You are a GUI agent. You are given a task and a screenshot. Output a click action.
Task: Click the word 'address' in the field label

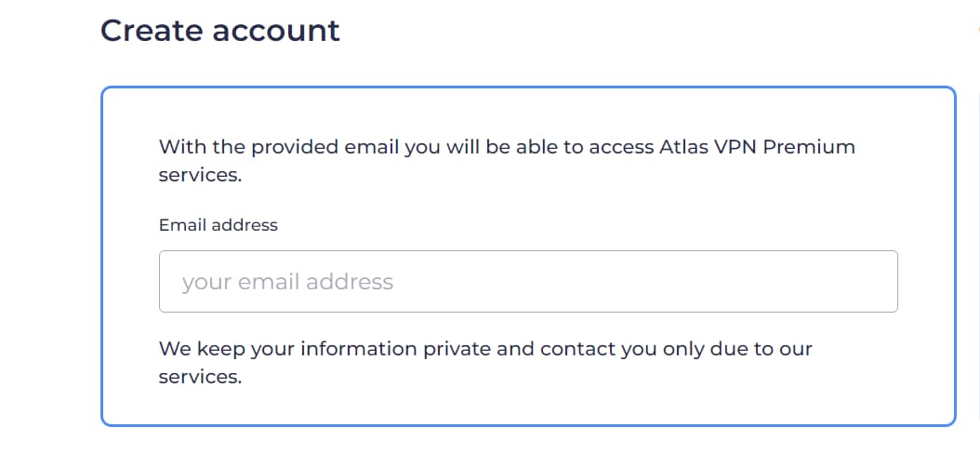click(x=244, y=225)
